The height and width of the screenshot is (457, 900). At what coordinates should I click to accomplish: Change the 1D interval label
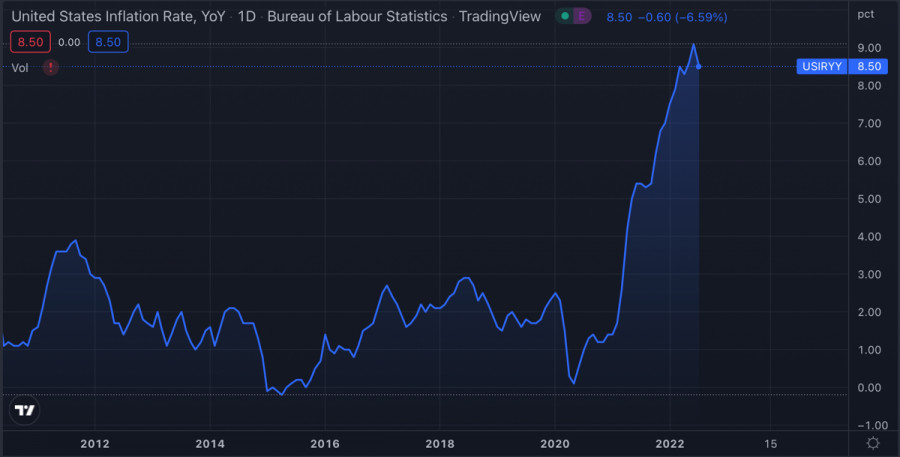pyautogui.click(x=246, y=17)
